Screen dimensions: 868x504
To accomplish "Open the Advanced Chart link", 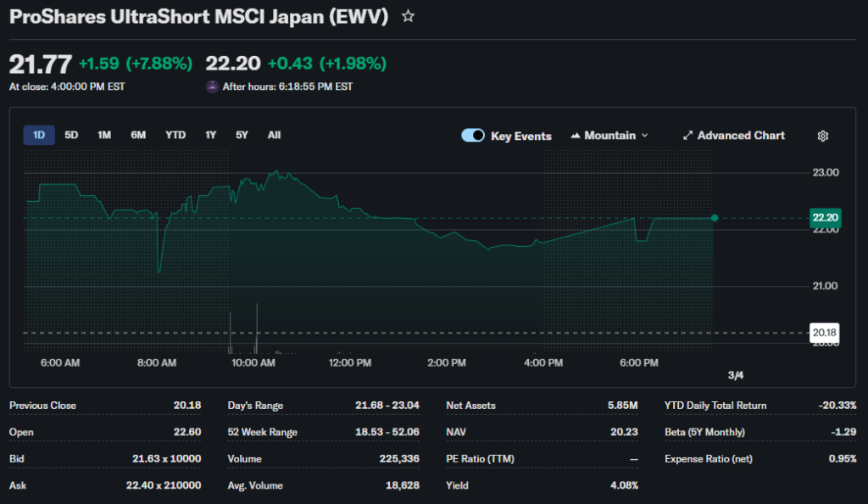I will pyautogui.click(x=741, y=136).
